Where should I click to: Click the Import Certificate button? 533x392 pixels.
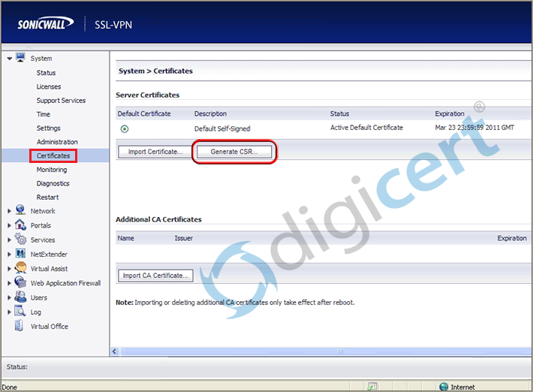(155, 152)
